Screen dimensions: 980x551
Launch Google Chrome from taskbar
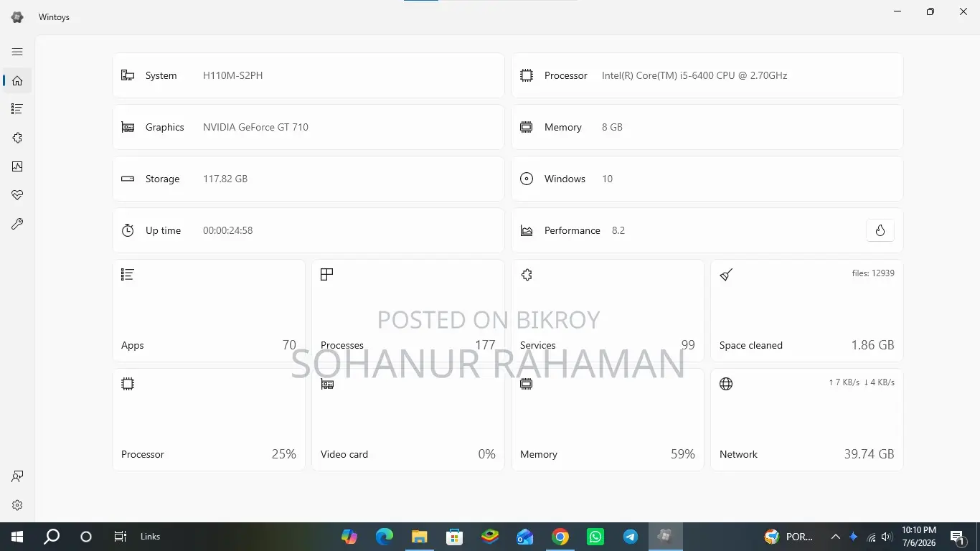point(560,537)
